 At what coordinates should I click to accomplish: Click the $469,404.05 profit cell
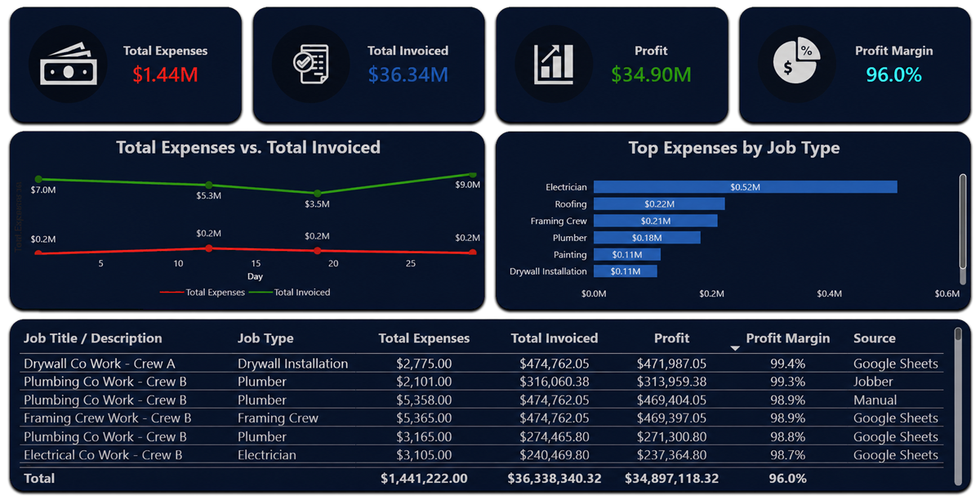coord(671,400)
